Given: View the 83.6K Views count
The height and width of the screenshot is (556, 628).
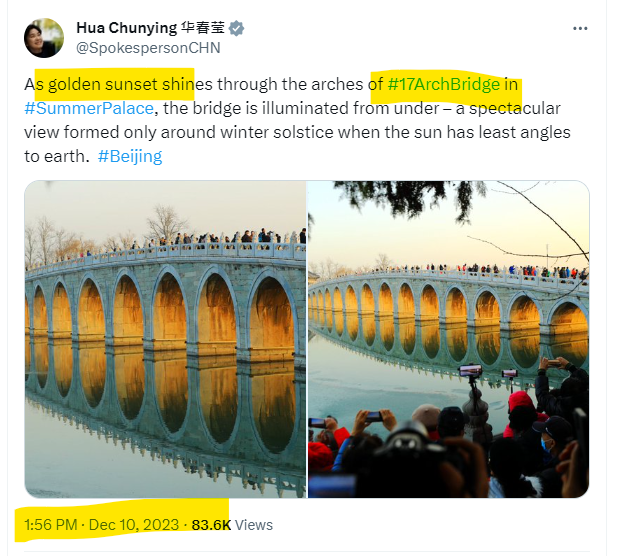Looking at the screenshot, I should pos(232,525).
